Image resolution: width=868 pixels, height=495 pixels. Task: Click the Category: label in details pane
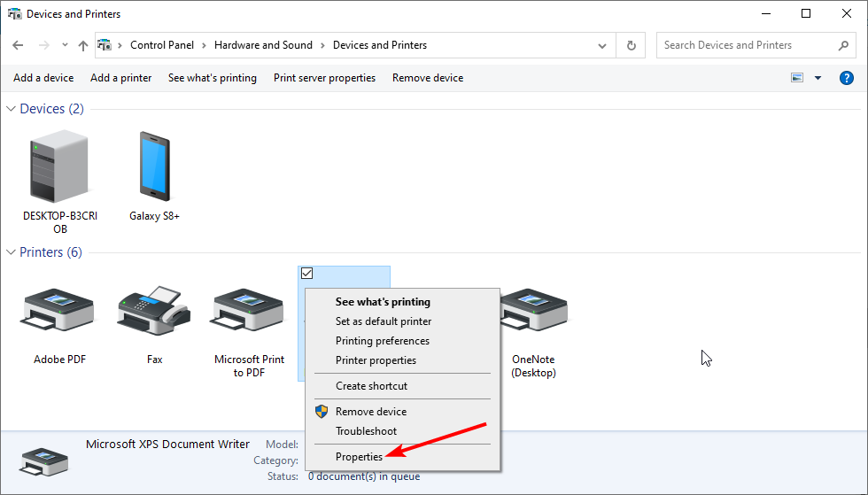275,460
